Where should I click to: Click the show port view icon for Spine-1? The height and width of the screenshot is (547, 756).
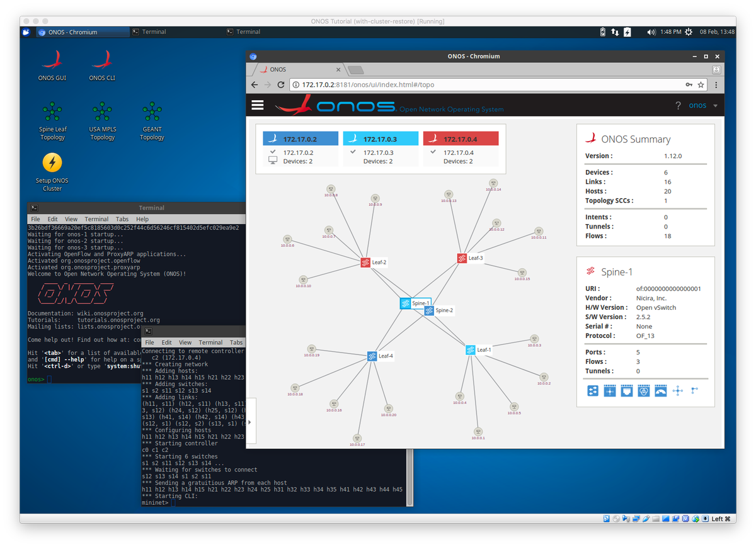click(627, 391)
